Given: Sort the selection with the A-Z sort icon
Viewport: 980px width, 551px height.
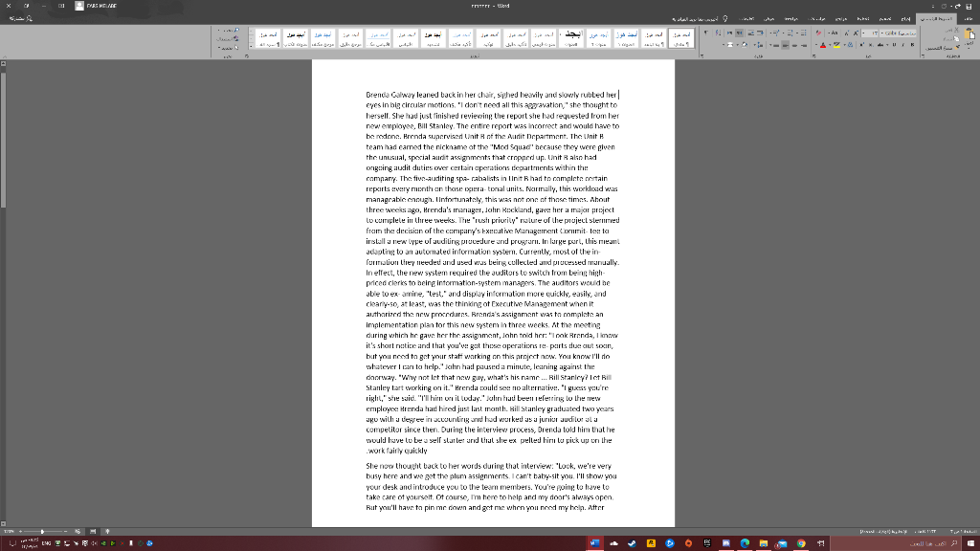Looking at the screenshot, I should pyautogui.click(x=718, y=33).
